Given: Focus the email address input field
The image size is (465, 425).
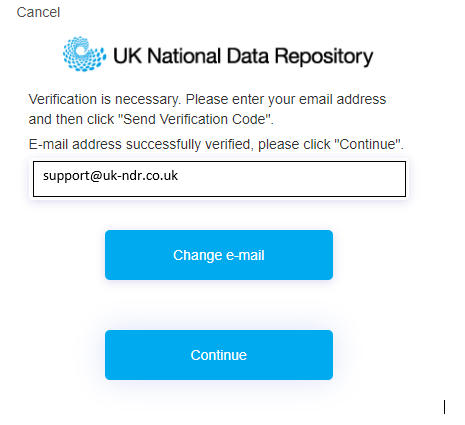Looking at the screenshot, I should [219, 179].
